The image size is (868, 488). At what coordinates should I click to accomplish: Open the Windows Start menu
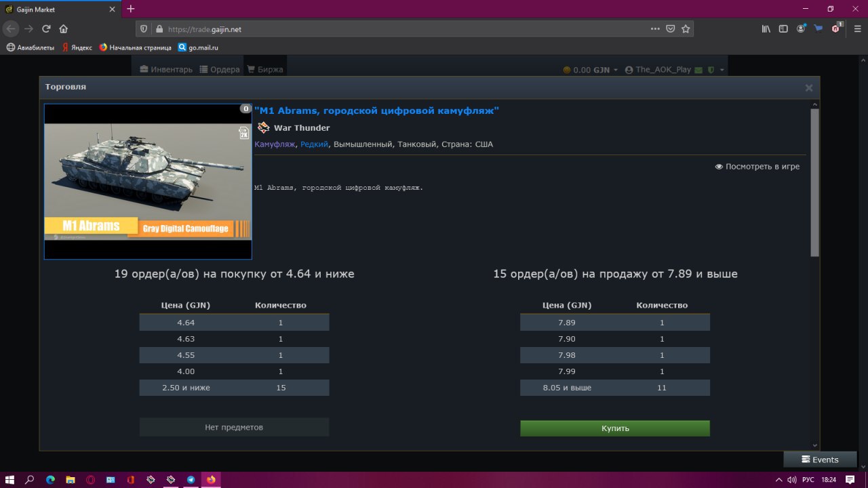click(9, 479)
